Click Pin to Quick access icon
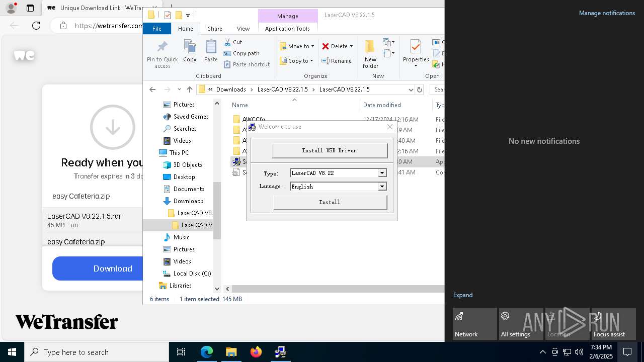Viewport: 644px width, 362px height. click(x=162, y=54)
